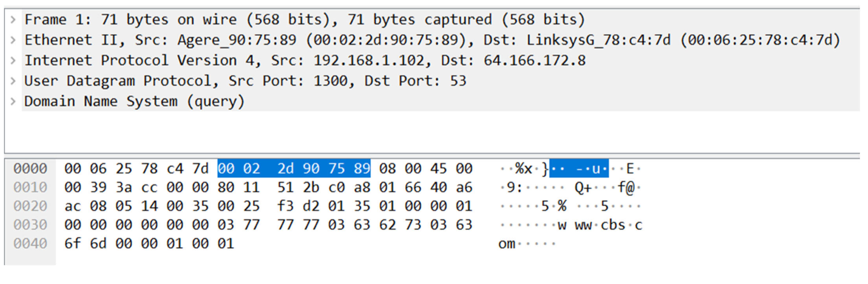
Task: Click hex offset 0020 row label
Action: pyautogui.click(x=30, y=206)
